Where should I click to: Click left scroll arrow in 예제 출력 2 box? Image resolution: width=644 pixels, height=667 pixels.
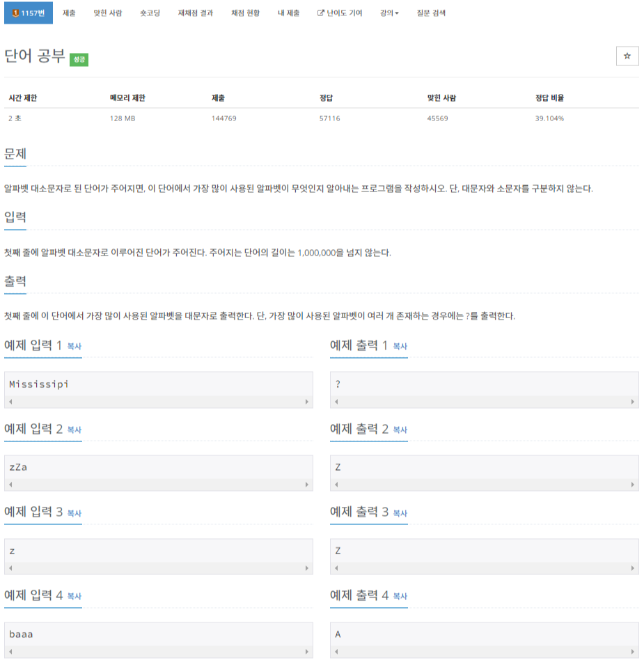[336, 485]
